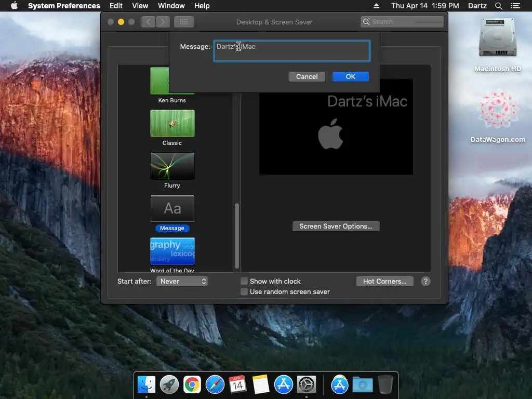Viewport: 532px width, 399px height.
Task: Open the Trash in the Dock
Action: pyautogui.click(x=385, y=385)
